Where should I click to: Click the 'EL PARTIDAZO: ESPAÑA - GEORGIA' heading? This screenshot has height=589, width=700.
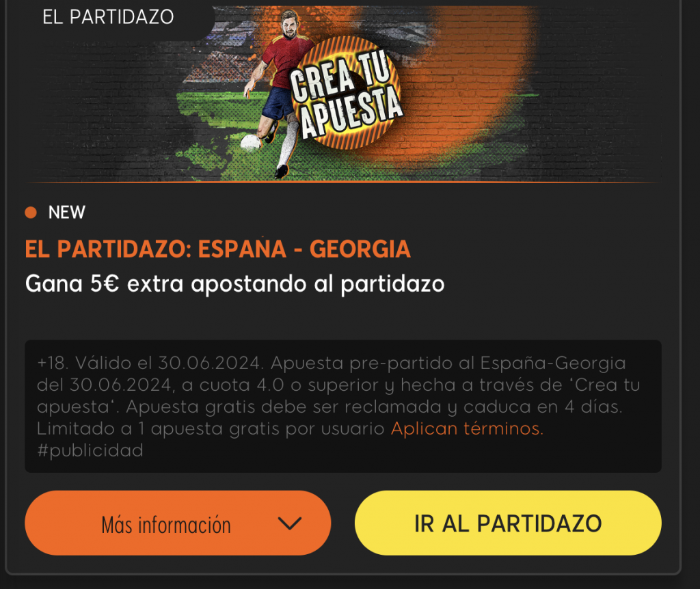[217, 249]
